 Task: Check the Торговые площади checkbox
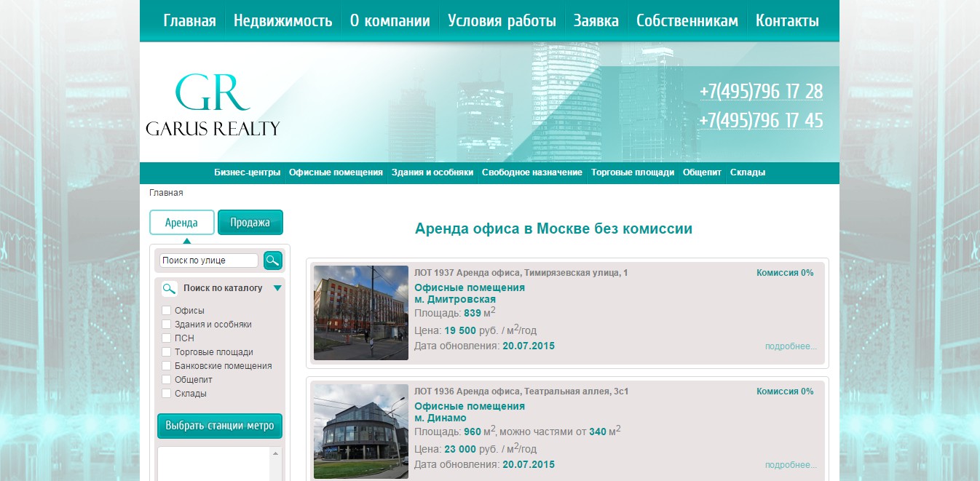tap(166, 352)
